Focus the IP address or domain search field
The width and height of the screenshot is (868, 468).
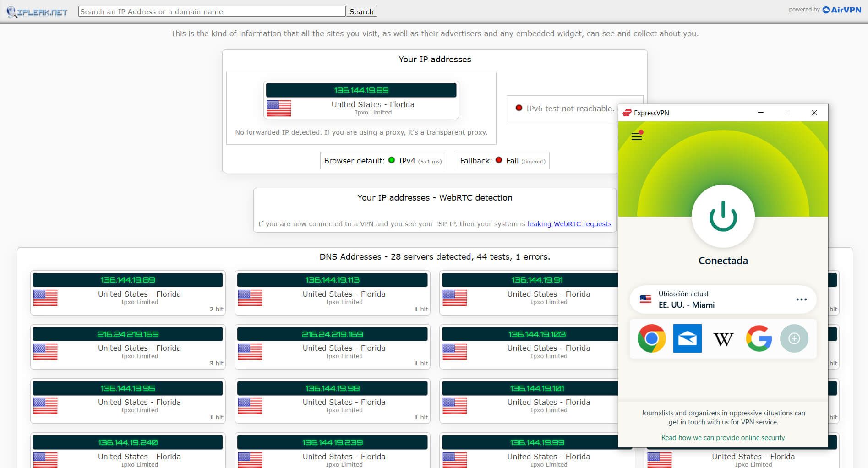pos(212,11)
